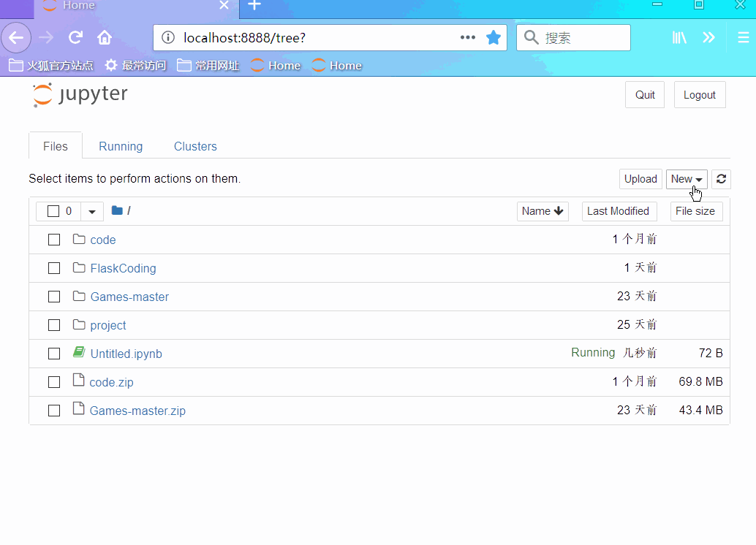Image resolution: width=756 pixels, height=545 pixels.
Task: Sort files by Name
Action: [x=543, y=211]
